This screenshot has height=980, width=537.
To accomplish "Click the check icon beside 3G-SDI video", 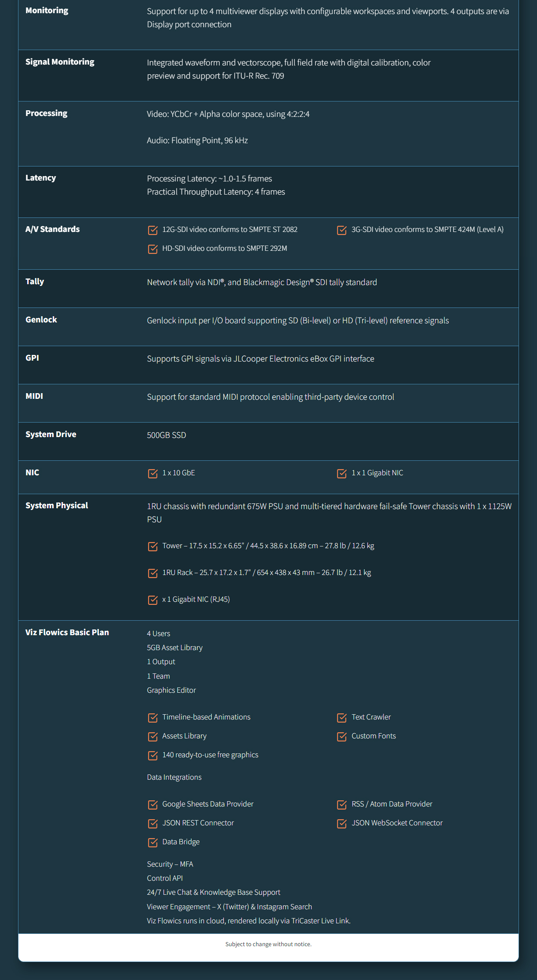I will 341,230.
